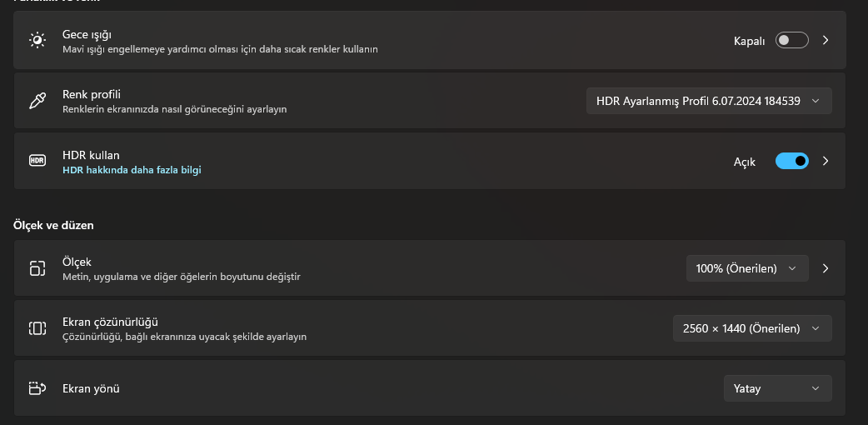Open the 100% (Önerilen) scale dropdown
The height and width of the screenshot is (425, 868).
(747, 268)
